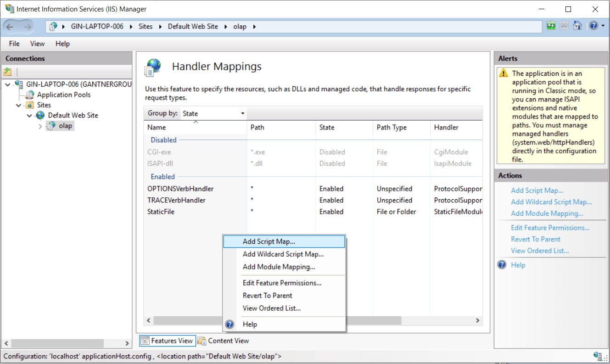Screen dimensions: 610x364
Task: Click the olap application icon
Action: 51,126
